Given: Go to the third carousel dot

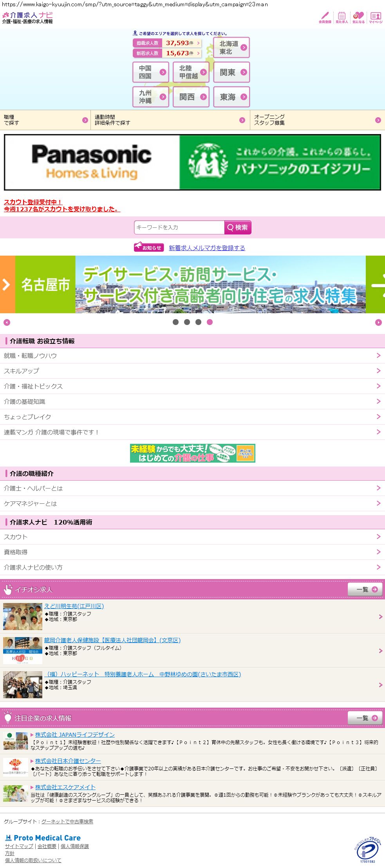Looking at the screenshot, I should [x=198, y=322].
